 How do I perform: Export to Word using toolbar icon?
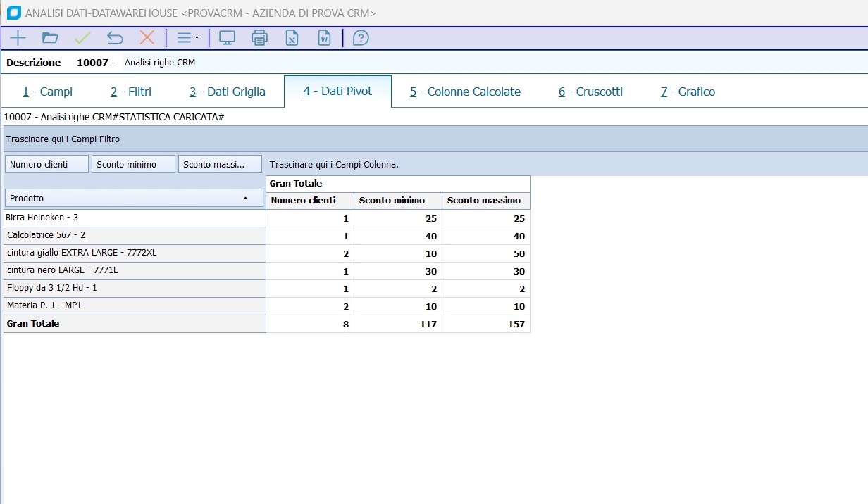click(x=324, y=38)
